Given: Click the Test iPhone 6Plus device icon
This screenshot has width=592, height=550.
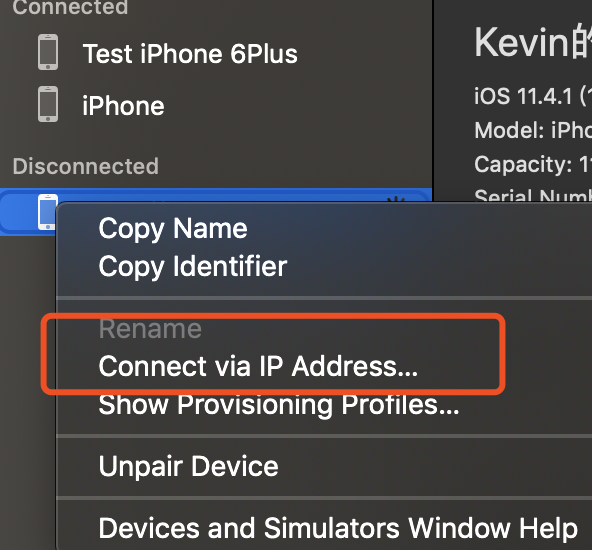Looking at the screenshot, I should 48,52.
